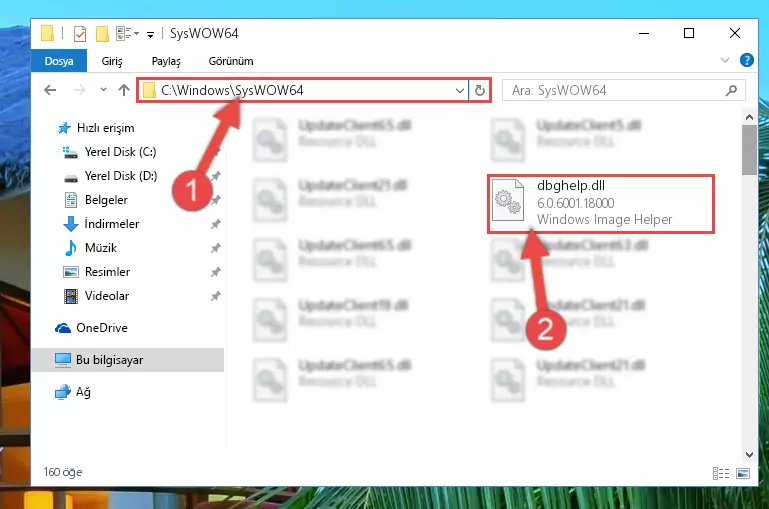Click the scroll down arrow
Viewport: 769px width, 509px height.
click(749, 455)
